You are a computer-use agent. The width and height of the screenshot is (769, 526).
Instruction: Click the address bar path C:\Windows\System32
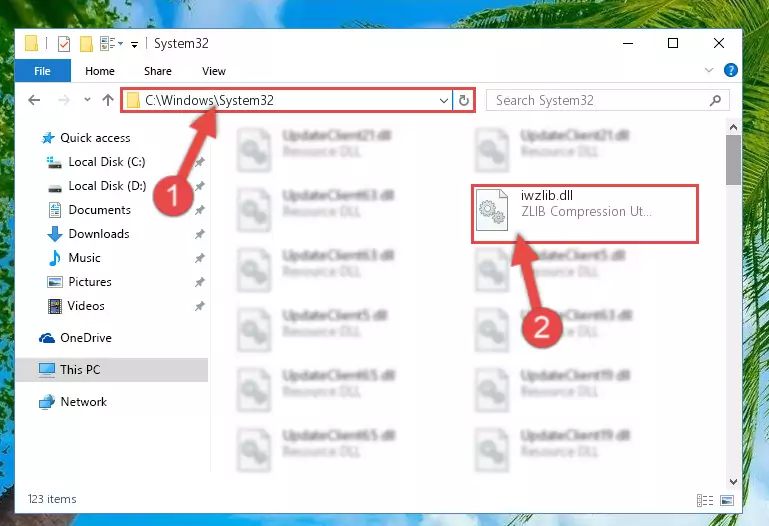click(209, 100)
